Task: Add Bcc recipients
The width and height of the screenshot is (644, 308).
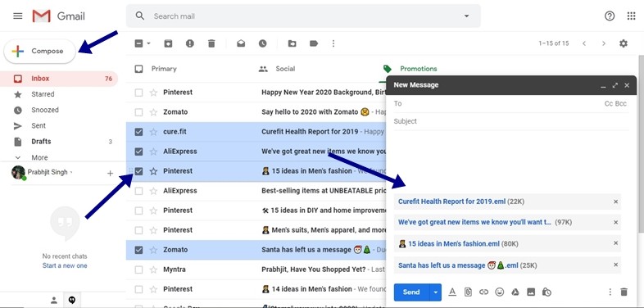Action: click(621, 103)
